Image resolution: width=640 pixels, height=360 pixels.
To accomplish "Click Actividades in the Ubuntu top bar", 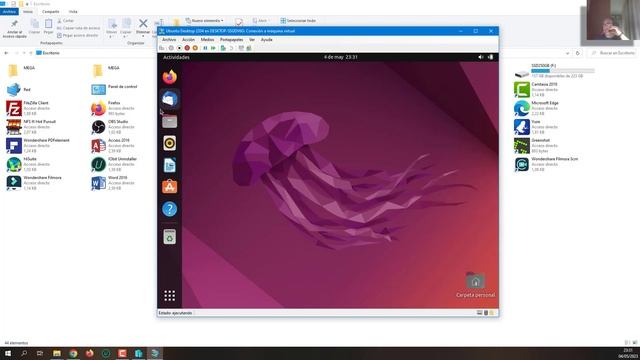I will (x=176, y=57).
